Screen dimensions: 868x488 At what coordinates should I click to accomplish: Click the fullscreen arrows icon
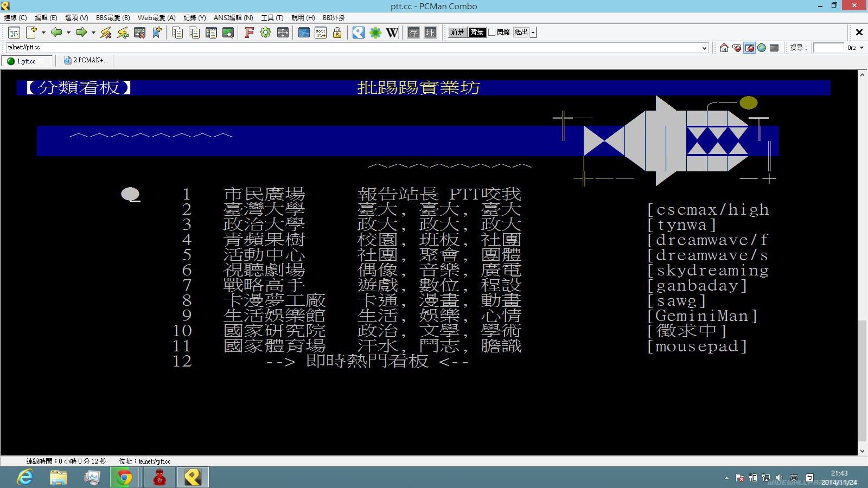coord(283,33)
